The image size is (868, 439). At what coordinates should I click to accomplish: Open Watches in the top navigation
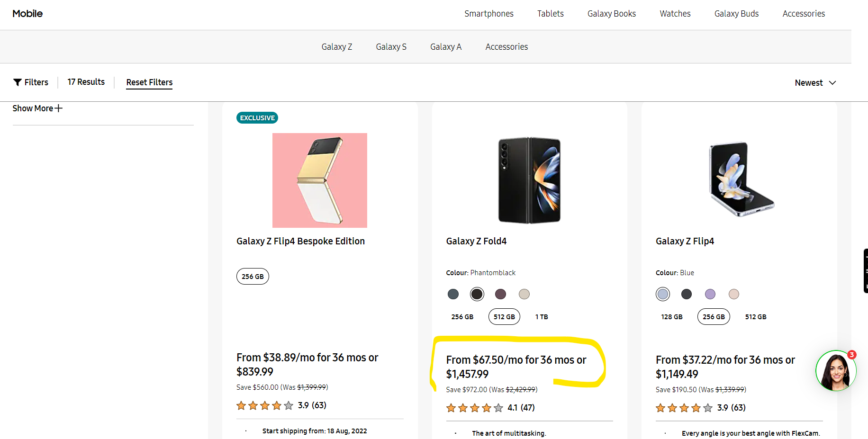(x=675, y=14)
